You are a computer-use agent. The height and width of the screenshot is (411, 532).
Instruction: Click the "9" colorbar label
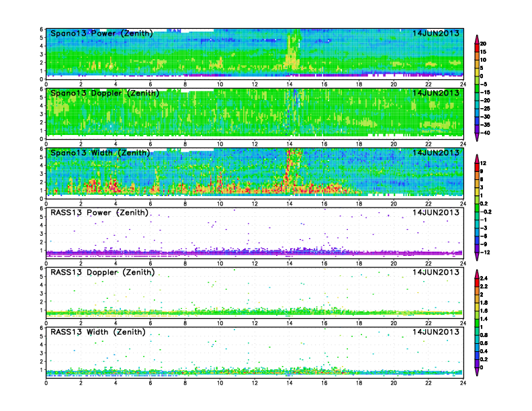482,172
